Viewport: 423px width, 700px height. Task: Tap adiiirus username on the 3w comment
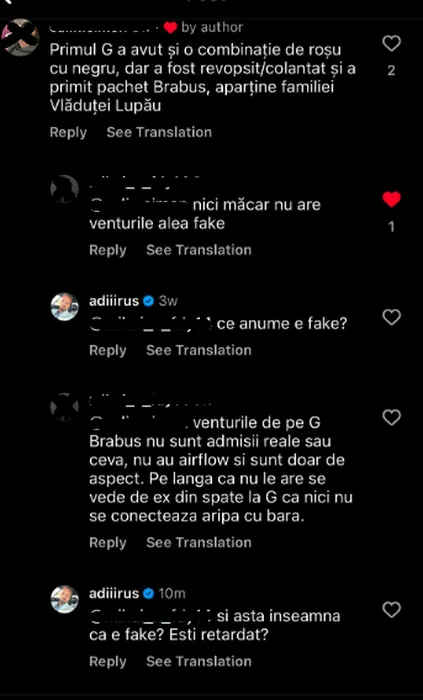coord(114,301)
